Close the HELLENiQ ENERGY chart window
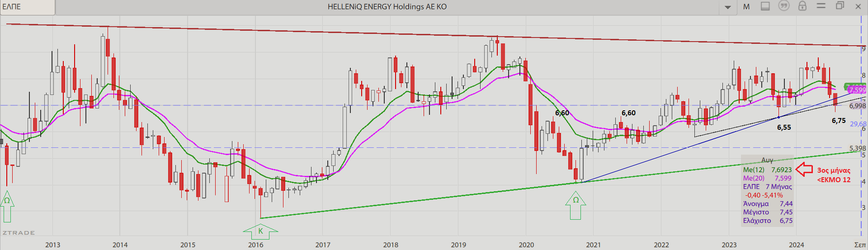This screenshot has height=250, width=868. click(858, 6)
